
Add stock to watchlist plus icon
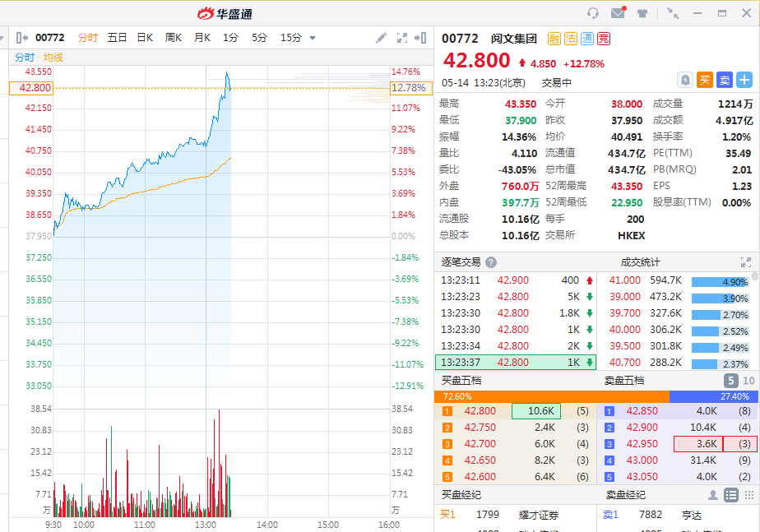click(744, 80)
